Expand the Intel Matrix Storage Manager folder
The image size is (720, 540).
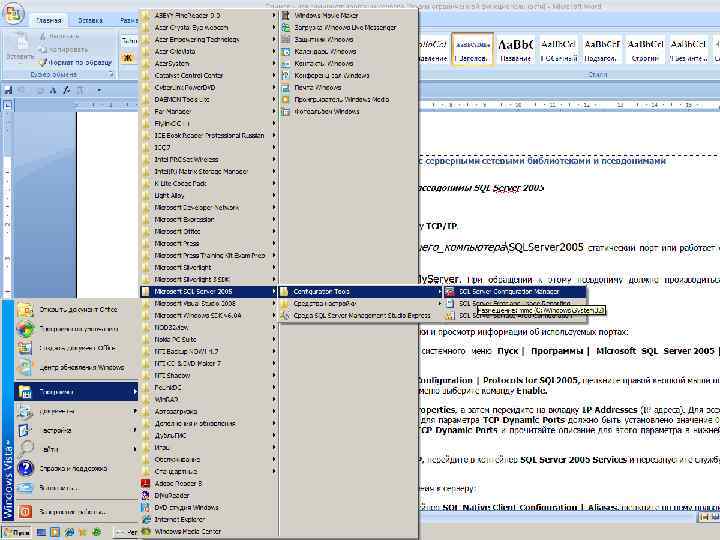pos(209,171)
